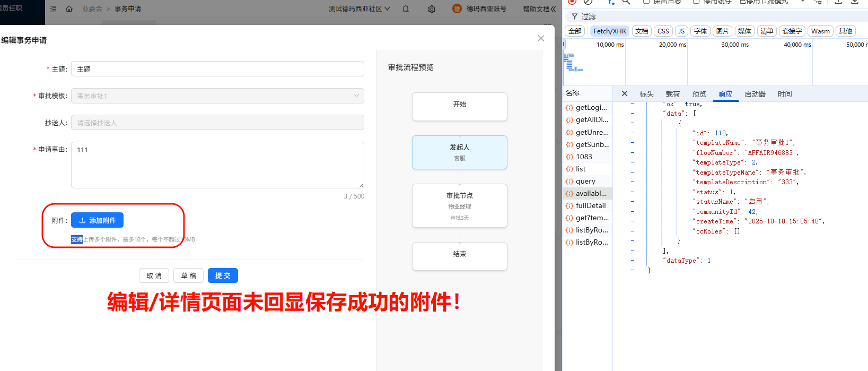
Task: Open the 审批模板 事务审批1 dropdown
Action: point(217,96)
